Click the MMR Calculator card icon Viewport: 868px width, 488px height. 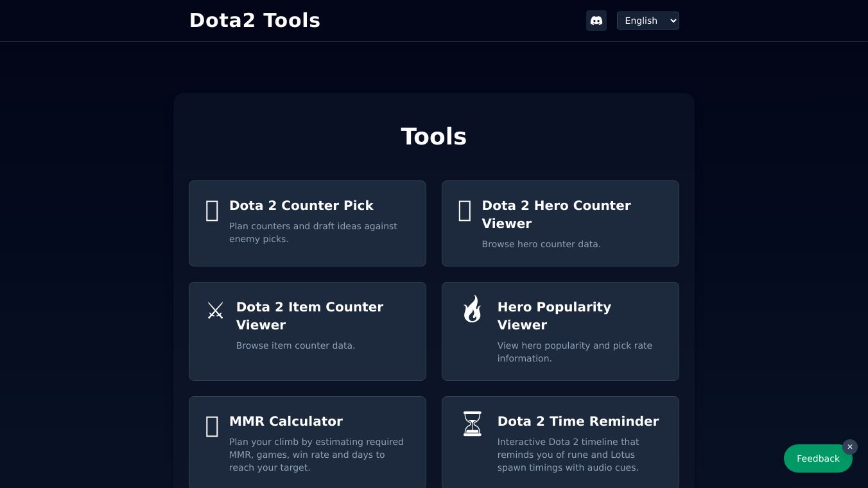pyautogui.click(x=212, y=426)
